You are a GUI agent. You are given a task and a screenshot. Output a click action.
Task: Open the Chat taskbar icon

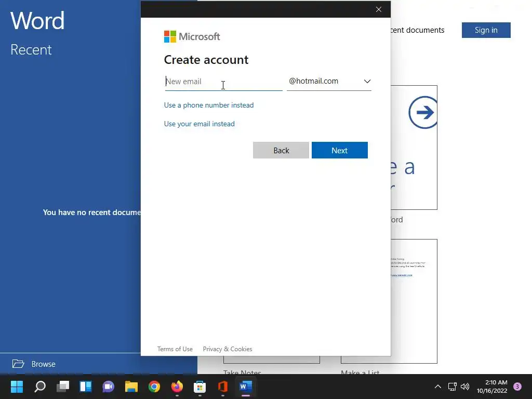coord(108,387)
